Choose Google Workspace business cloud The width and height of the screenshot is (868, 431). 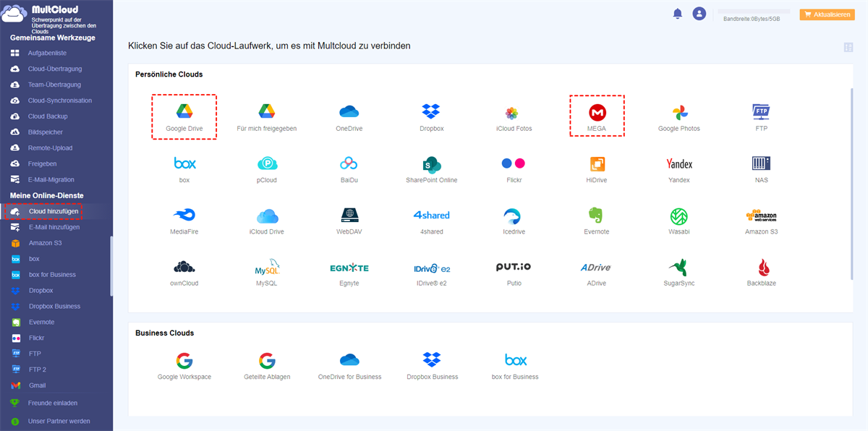click(x=184, y=361)
